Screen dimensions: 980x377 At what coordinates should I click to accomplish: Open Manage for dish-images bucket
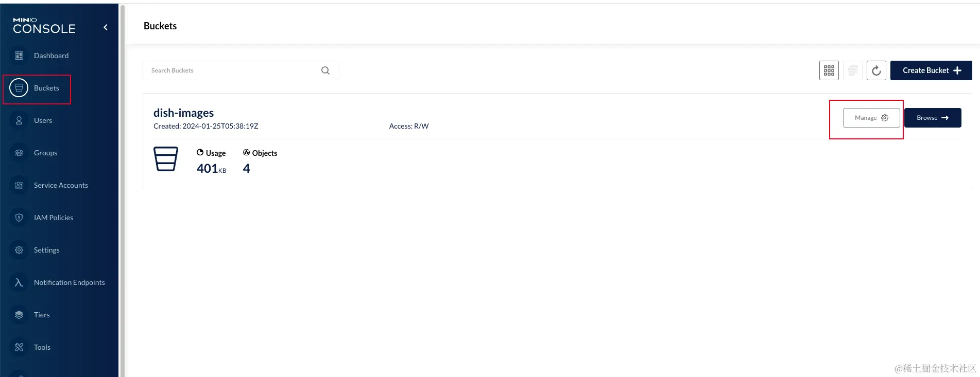(871, 118)
